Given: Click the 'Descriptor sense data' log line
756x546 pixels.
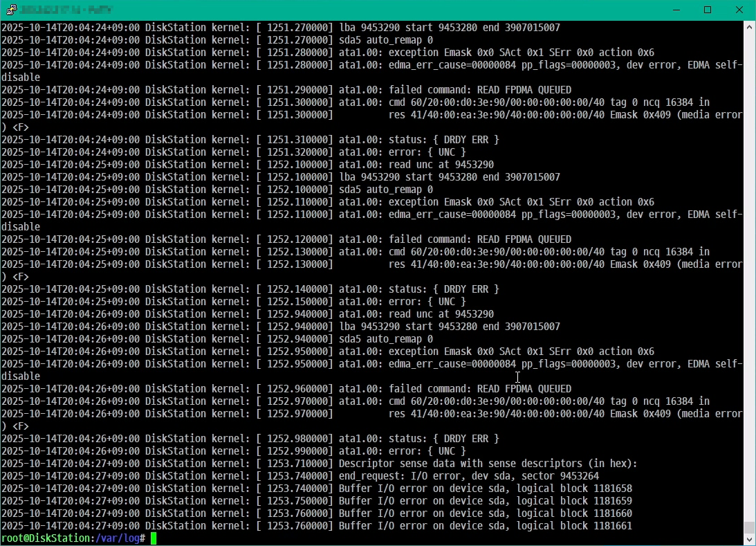Looking at the screenshot, I should 487,464.
